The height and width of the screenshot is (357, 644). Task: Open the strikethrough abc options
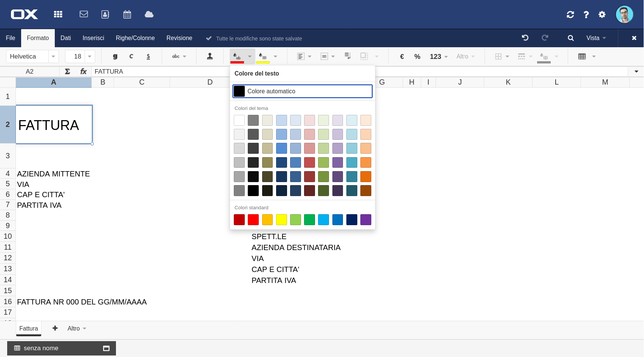tap(179, 56)
